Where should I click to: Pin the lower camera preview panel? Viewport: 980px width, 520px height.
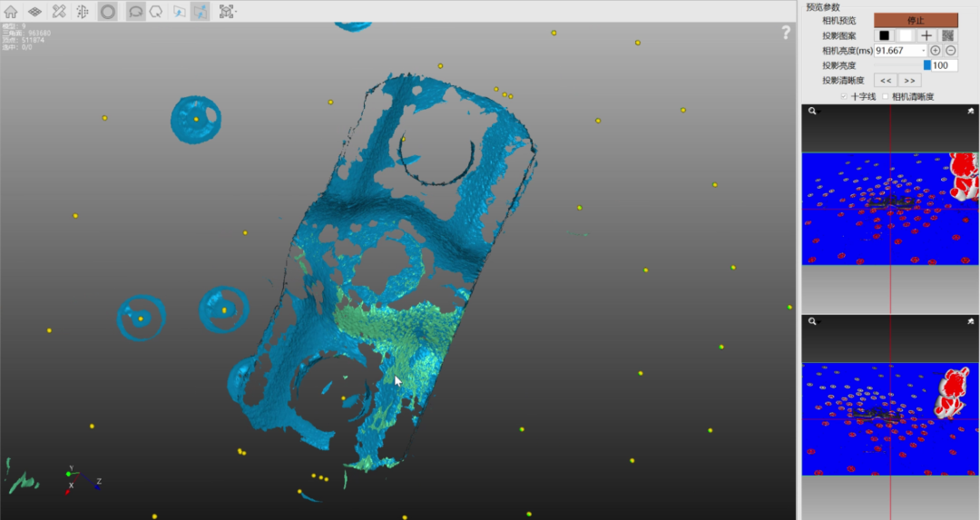(x=971, y=321)
